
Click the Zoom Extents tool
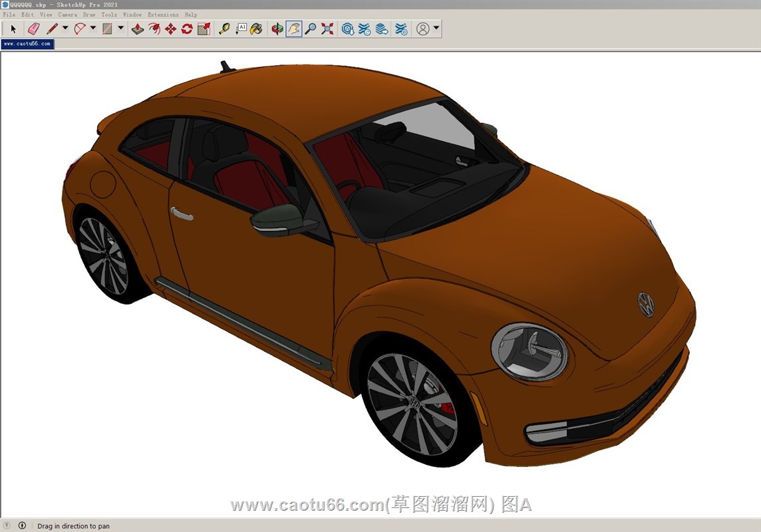[327, 29]
